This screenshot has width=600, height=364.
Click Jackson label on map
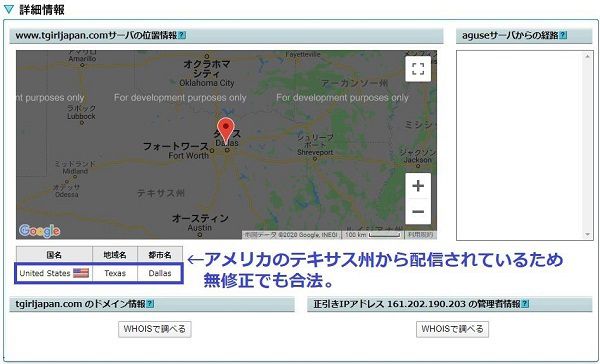[417, 160]
